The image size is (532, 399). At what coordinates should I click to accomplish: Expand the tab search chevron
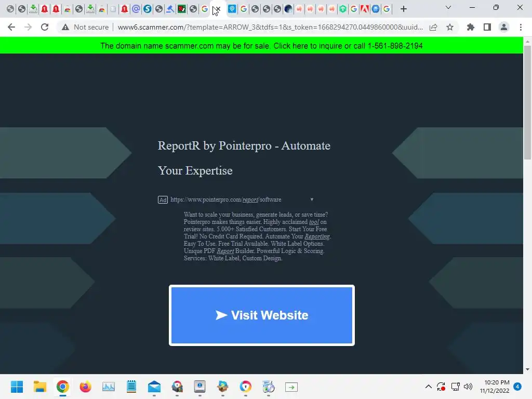click(448, 7)
